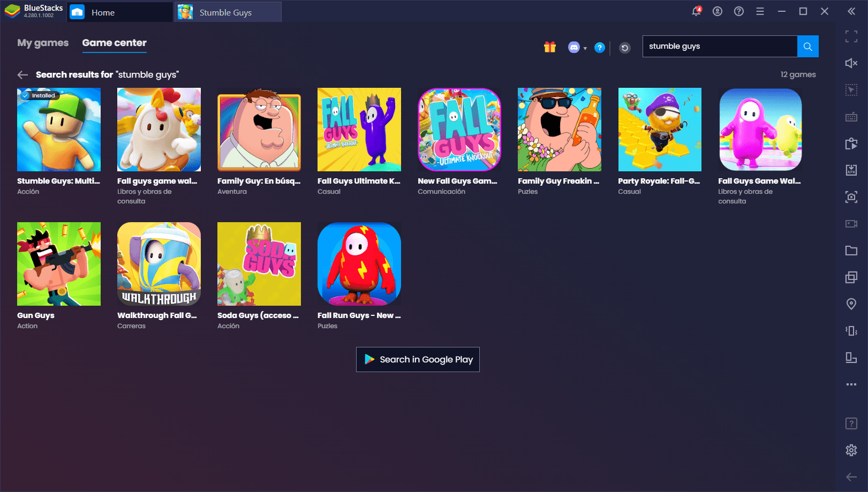This screenshot has height=492, width=868.
Task: Set location using the pin icon
Action: click(851, 304)
